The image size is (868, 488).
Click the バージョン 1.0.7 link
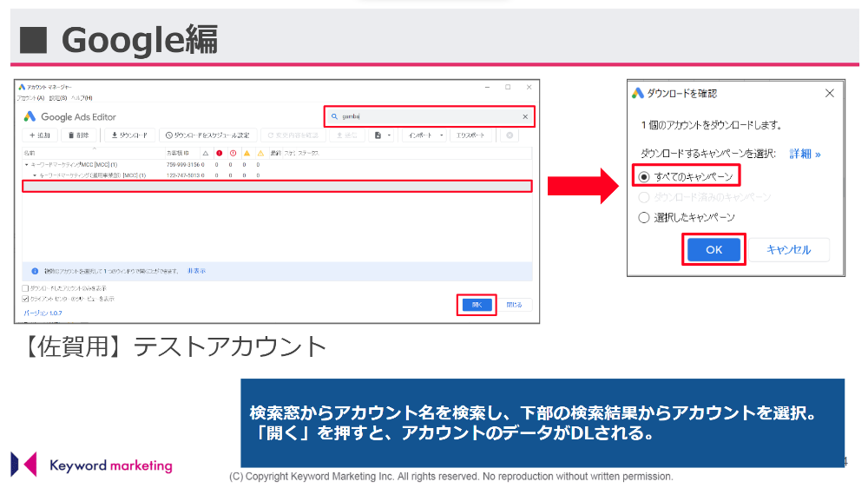click(43, 313)
